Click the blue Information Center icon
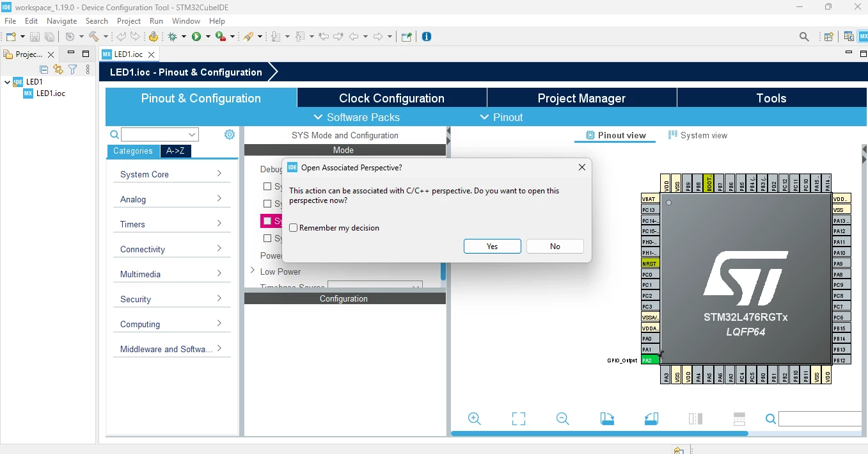The image size is (868, 454). point(427,36)
